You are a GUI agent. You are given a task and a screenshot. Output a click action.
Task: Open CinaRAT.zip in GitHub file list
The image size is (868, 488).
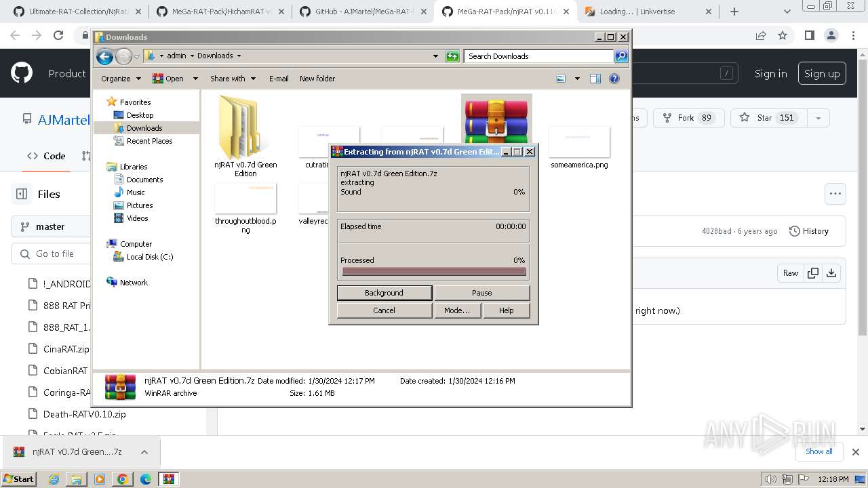click(x=66, y=349)
